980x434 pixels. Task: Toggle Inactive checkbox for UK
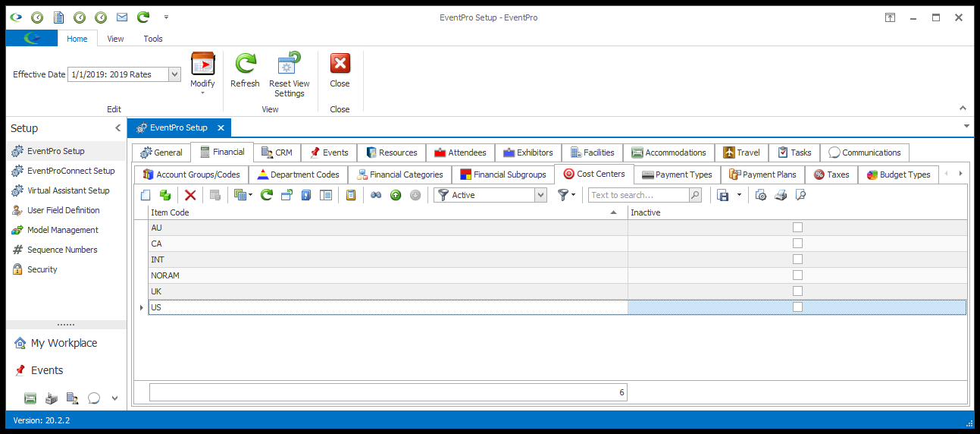coord(797,291)
